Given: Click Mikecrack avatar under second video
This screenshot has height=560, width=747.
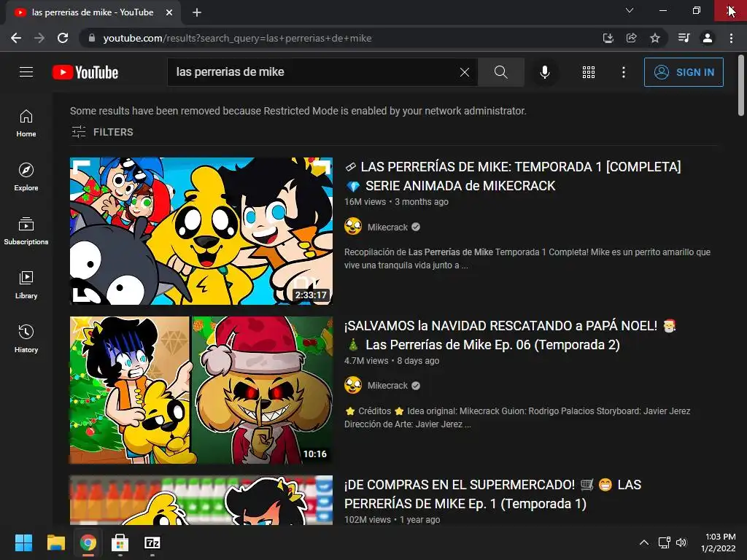Looking at the screenshot, I should [x=353, y=385].
